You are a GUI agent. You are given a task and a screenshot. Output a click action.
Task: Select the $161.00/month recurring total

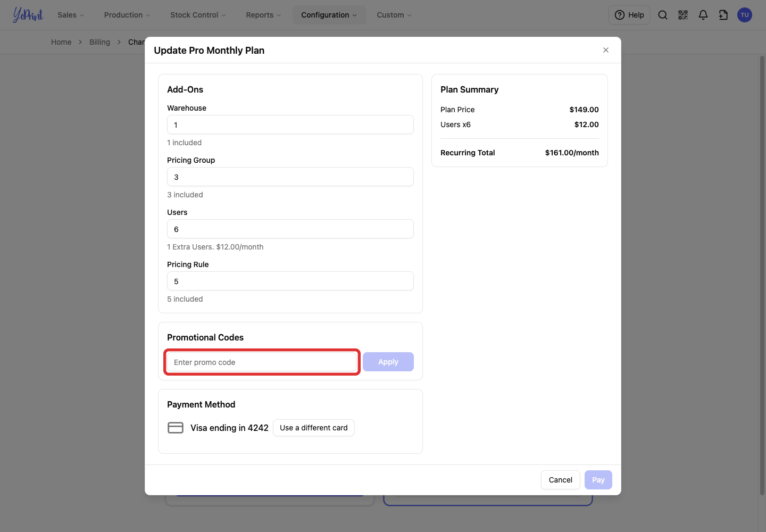tap(572, 153)
